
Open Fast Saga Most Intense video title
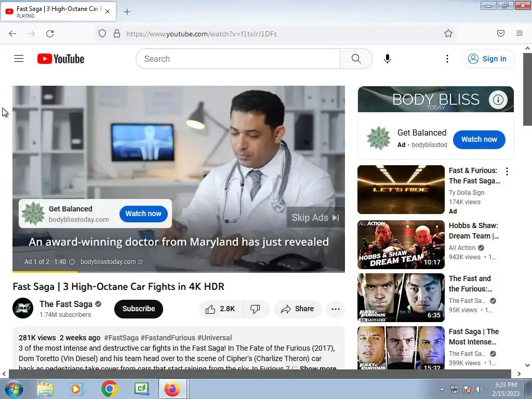pyautogui.click(x=474, y=337)
